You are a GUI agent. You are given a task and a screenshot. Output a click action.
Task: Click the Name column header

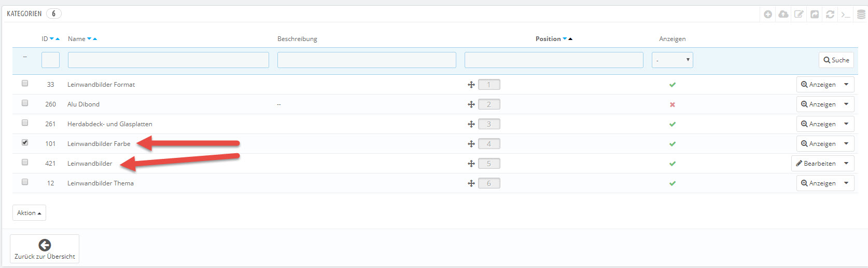click(76, 39)
